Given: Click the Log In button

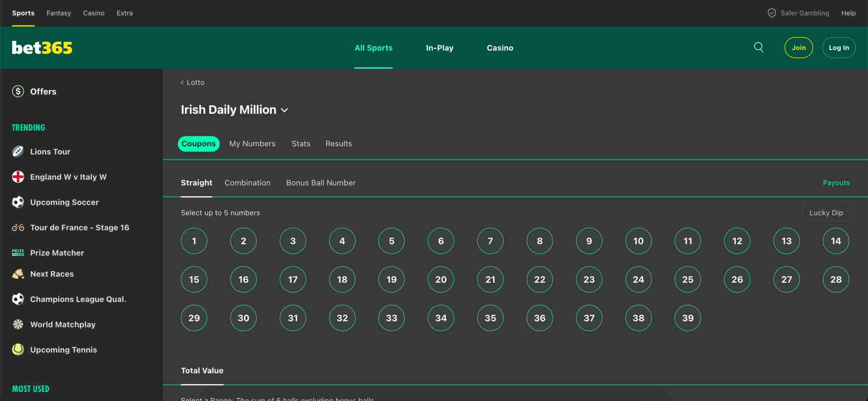Looking at the screenshot, I should tap(839, 48).
